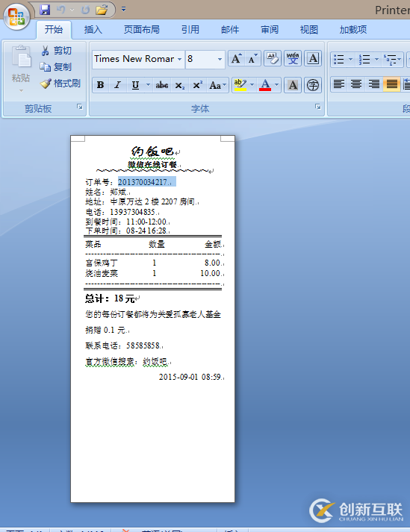Toggle justify paragraph alignment
Image resolution: width=410 pixels, height=532 pixels.
[391, 84]
